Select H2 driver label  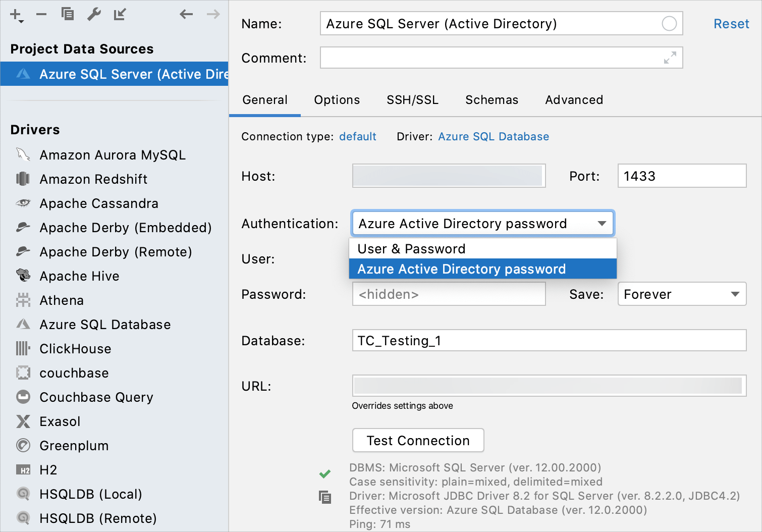[x=48, y=470]
